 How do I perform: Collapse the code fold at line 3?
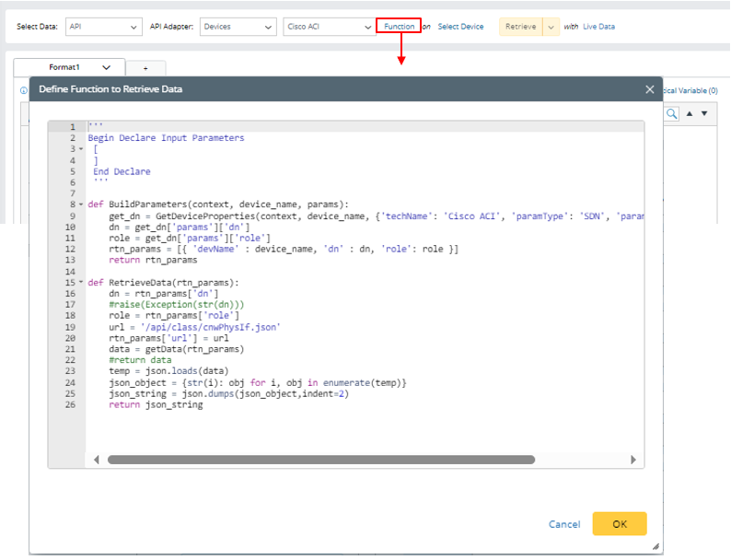coord(81,149)
